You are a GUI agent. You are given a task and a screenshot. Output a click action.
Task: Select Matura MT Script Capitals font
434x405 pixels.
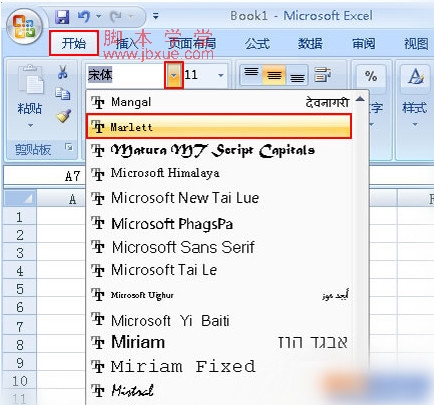[220, 151]
